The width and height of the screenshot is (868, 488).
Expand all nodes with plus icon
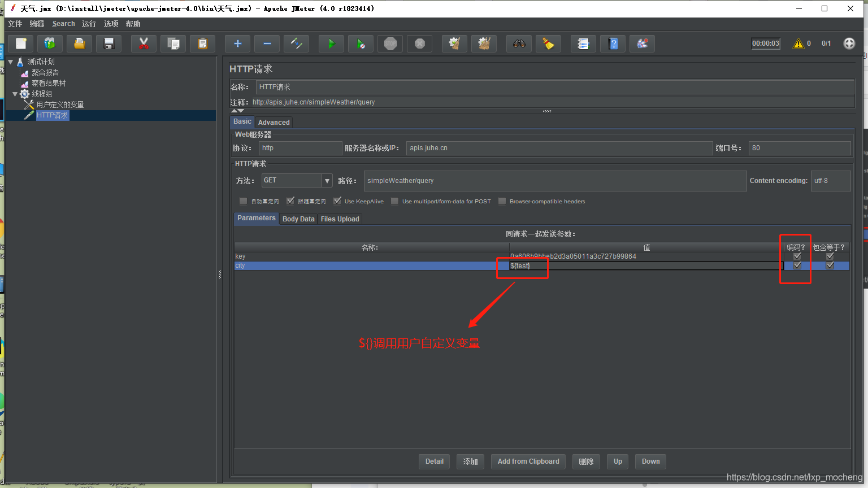[x=237, y=43]
